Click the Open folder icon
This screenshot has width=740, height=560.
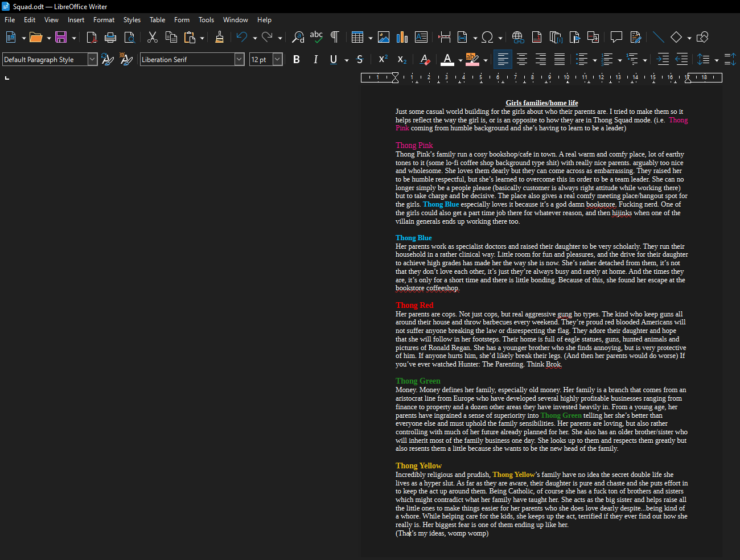(x=36, y=38)
